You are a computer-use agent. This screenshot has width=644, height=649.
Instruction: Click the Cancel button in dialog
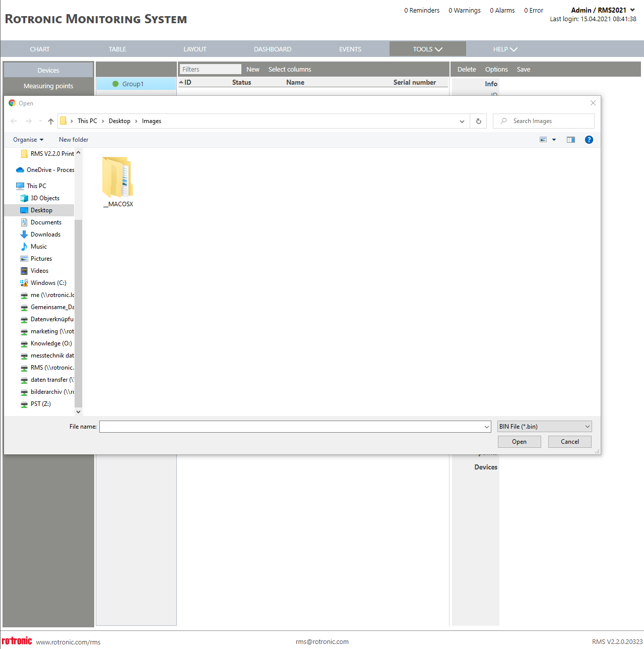click(570, 442)
